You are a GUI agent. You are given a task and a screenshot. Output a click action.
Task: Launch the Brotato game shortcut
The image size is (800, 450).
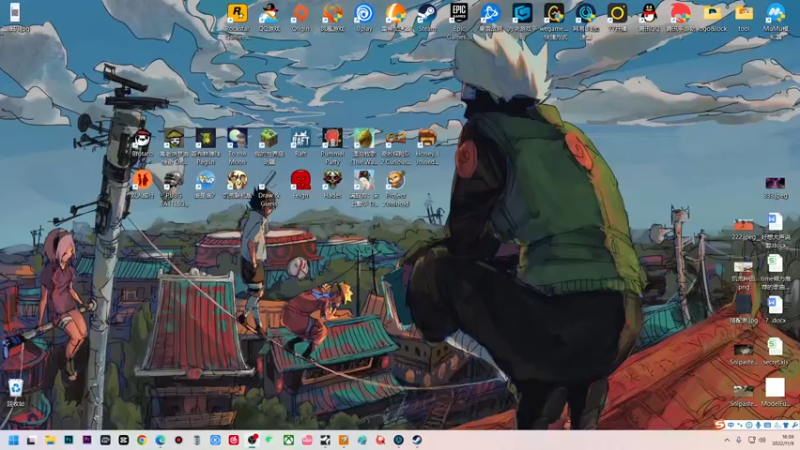(x=142, y=139)
